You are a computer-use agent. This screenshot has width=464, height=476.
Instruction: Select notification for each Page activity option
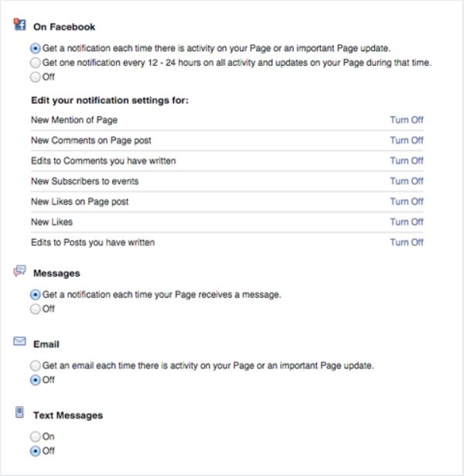coord(36,48)
